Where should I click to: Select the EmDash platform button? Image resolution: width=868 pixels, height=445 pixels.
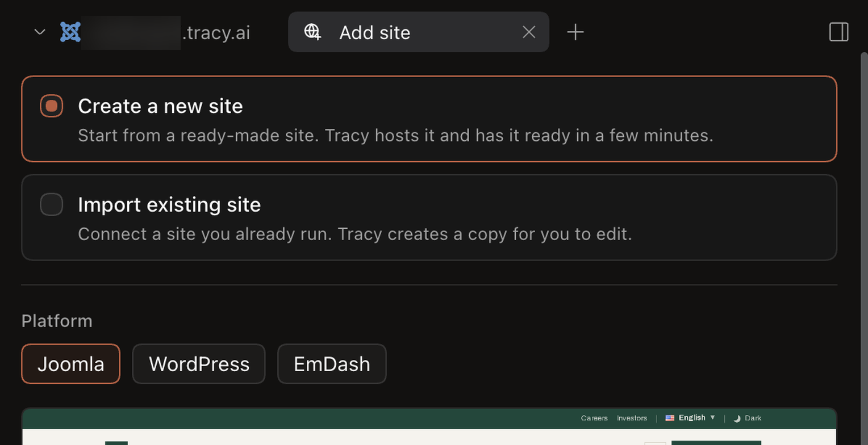click(x=332, y=364)
